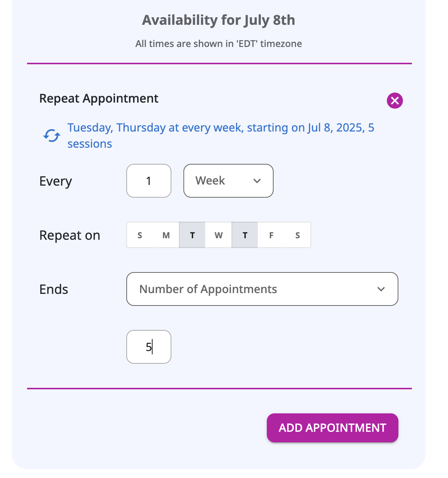
Task: Toggle Monday in Repeat on
Action: (x=166, y=235)
